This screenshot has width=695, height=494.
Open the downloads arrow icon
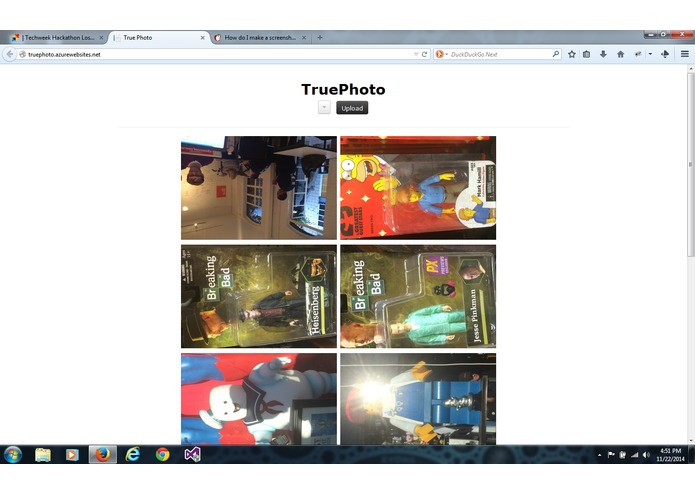point(603,54)
